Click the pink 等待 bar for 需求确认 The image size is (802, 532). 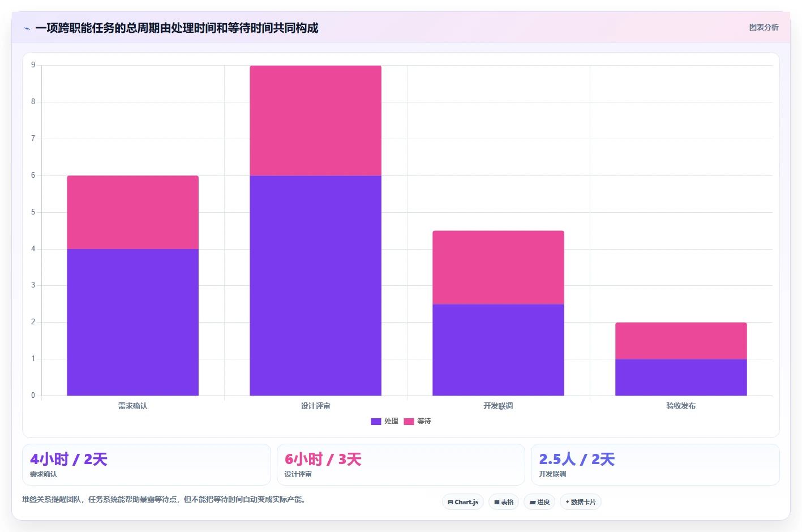pos(132,212)
